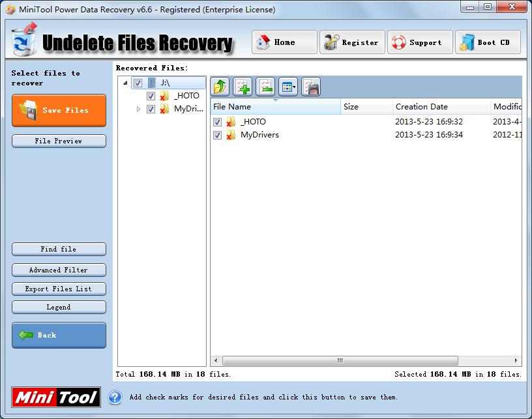Viewport: 532px width, 419px height.
Task: Click the check-all files toolbar icon
Action: point(243,87)
